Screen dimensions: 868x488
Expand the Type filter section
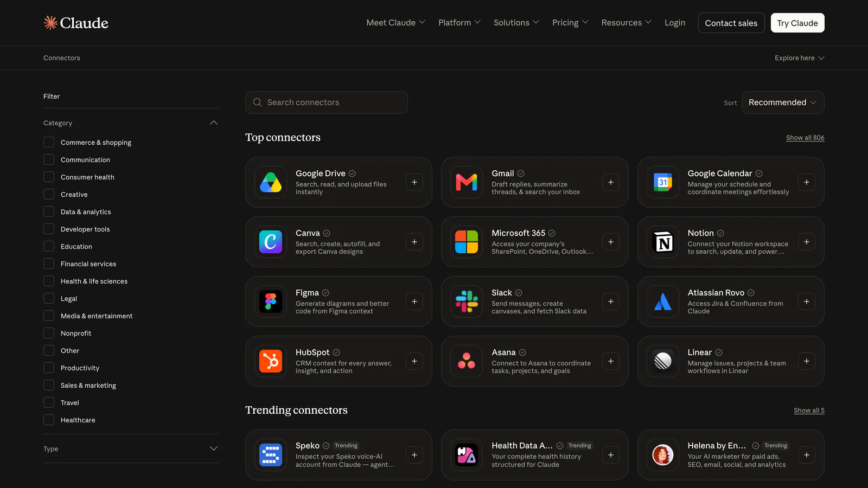coord(214,448)
